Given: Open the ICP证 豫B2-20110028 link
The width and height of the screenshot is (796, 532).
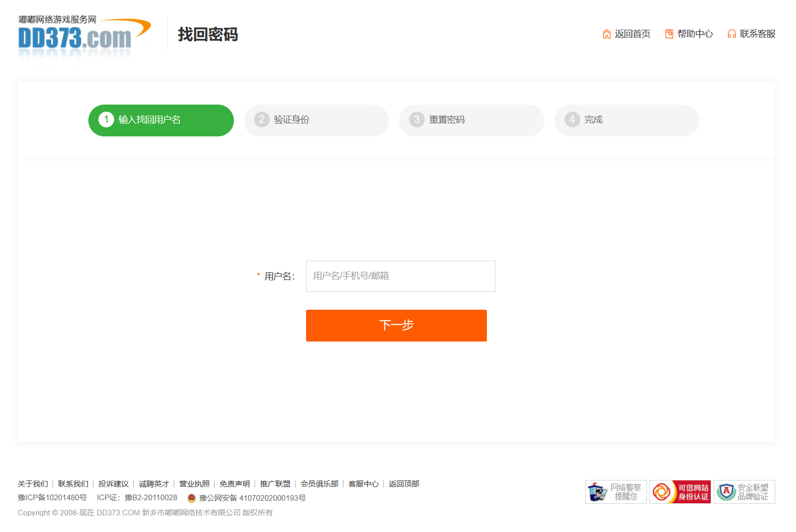Looking at the screenshot, I should coord(137,498).
